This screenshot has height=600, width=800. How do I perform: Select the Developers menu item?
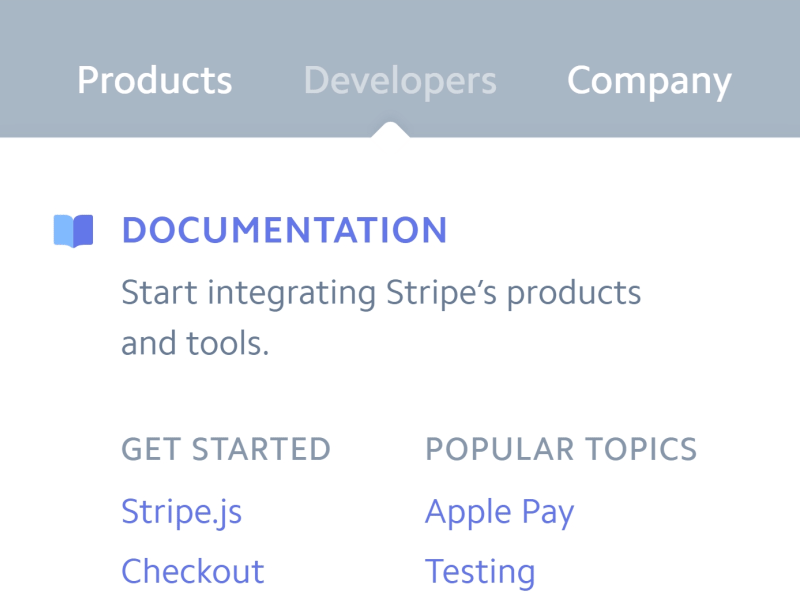[x=400, y=81]
